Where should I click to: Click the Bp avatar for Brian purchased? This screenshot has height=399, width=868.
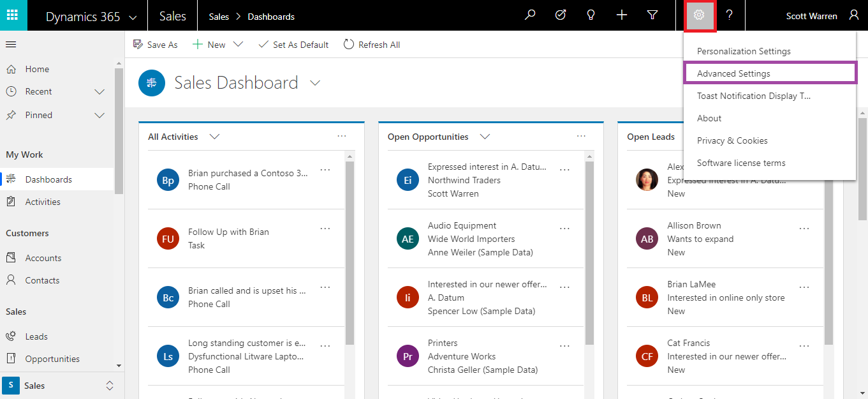coord(168,181)
